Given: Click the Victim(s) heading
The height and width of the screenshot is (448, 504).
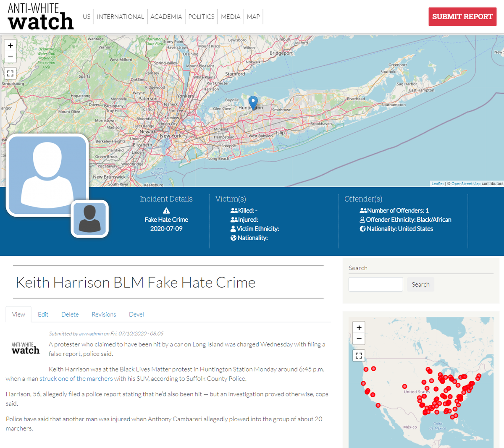Looking at the screenshot, I should pyautogui.click(x=231, y=199).
